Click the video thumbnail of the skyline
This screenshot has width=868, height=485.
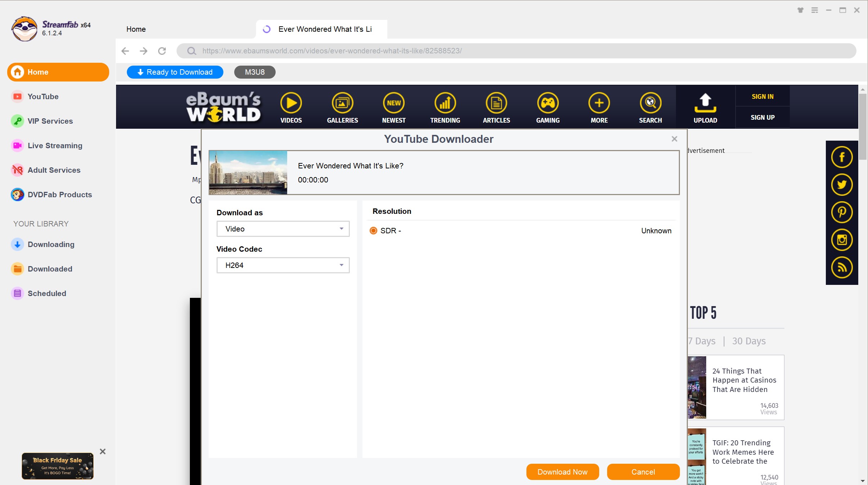pyautogui.click(x=248, y=173)
